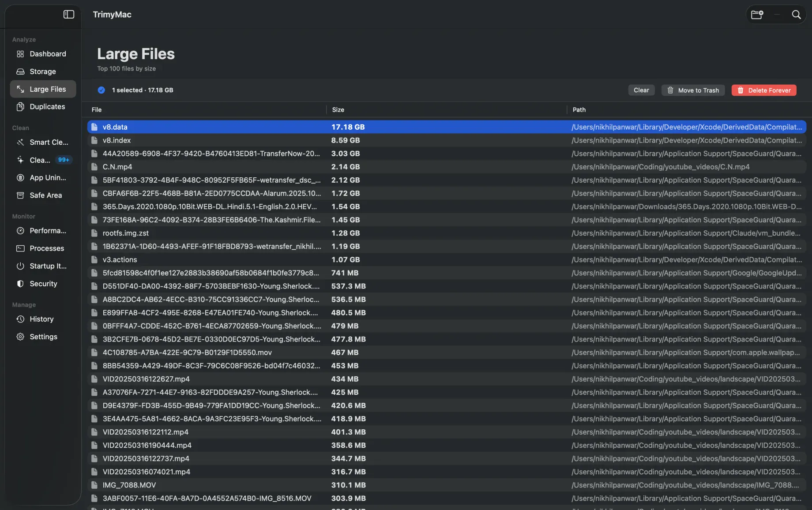Viewport: 812px width, 510px height.
Task: Click the 8.59 GB size cell
Action: coord(346,140)
